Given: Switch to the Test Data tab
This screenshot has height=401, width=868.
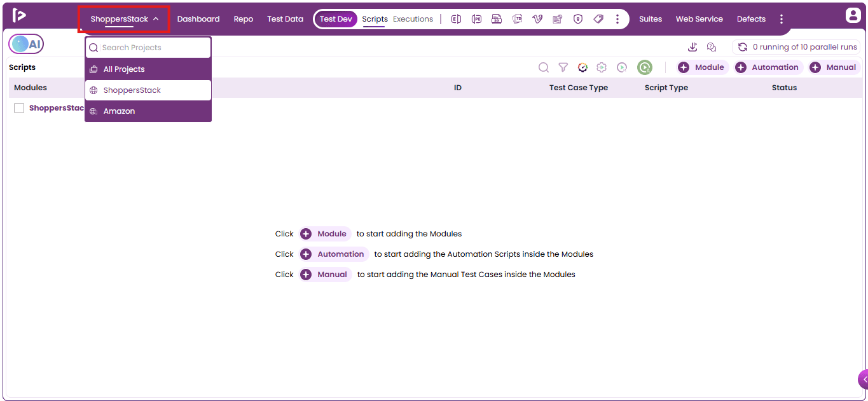Looking at the screenshot, I should tap(285, 19).
